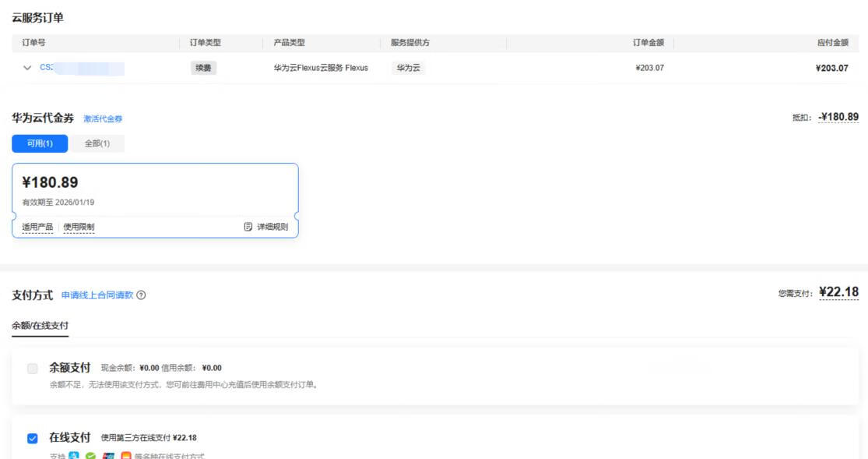Click the -¥180.89 deduction amount
This screenshot has height=459, width=868.
click(838, 117)
